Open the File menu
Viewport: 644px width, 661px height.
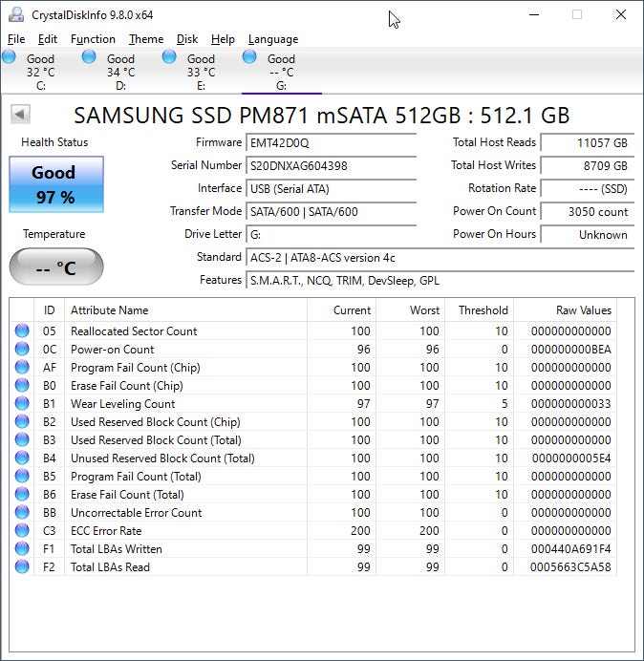click(x=16, y=39)
